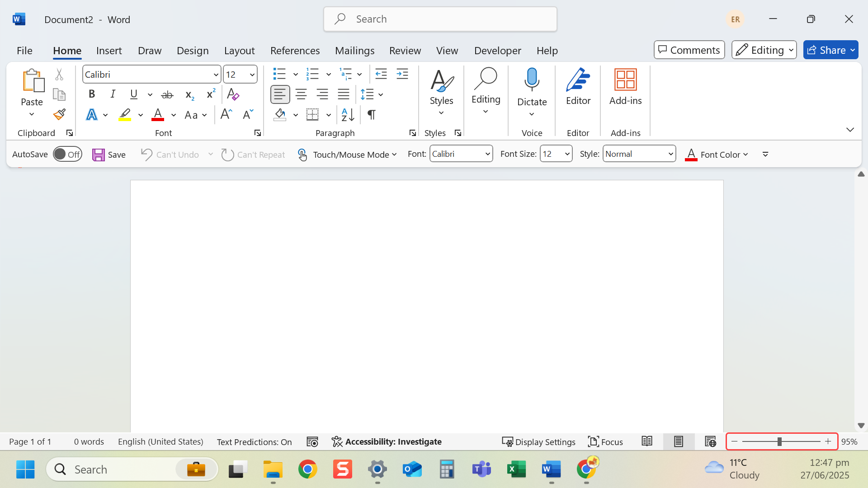Toggle Underline formatting
Screen dimensions: 868x488
134,94
